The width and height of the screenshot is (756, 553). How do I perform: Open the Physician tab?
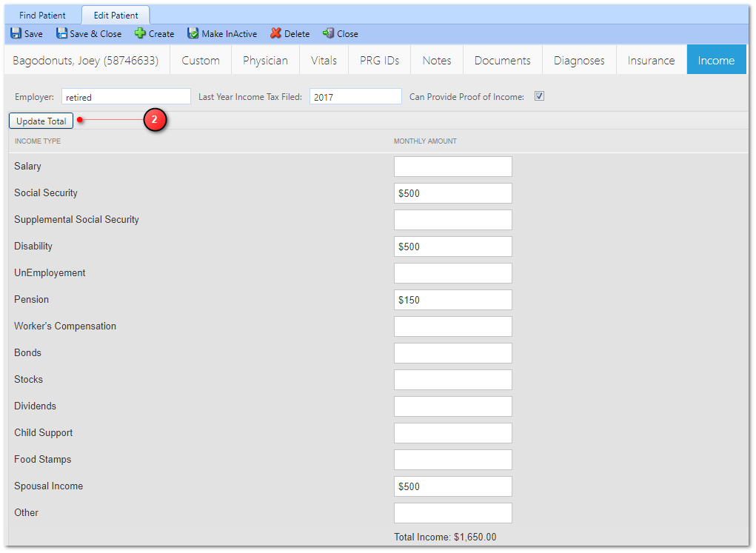(x=265, y=60)
